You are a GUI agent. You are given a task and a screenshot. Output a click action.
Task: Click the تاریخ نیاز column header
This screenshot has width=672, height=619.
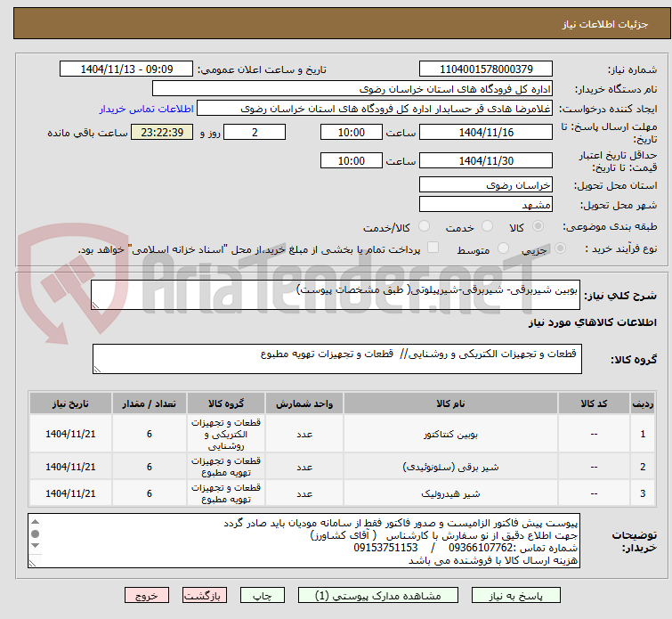[x=70, y=403]
